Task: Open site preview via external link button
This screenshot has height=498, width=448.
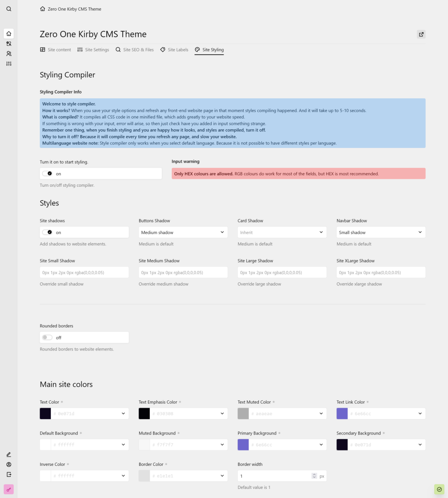Action: coord(421,34)
